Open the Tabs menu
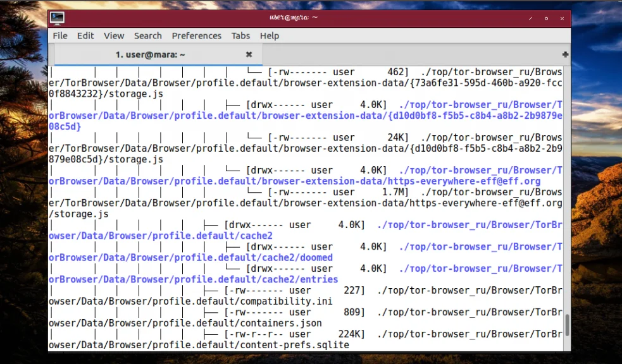Screen dimensions: 622x364 240,35
